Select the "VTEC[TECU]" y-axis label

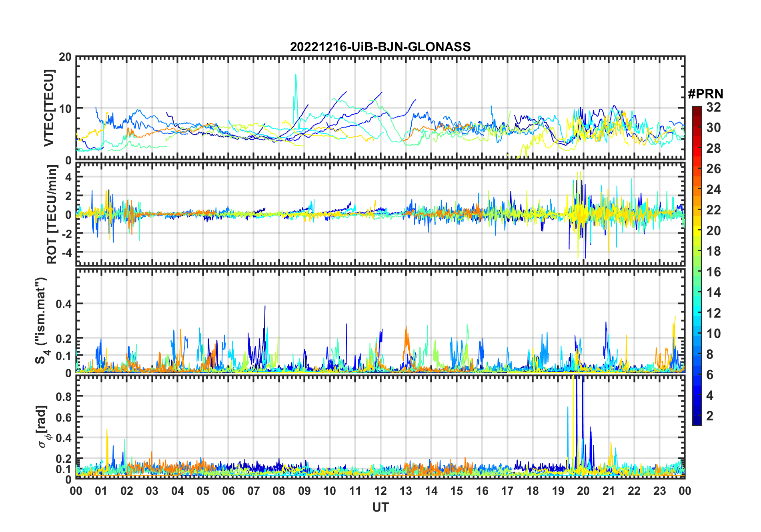coord(49,108)
